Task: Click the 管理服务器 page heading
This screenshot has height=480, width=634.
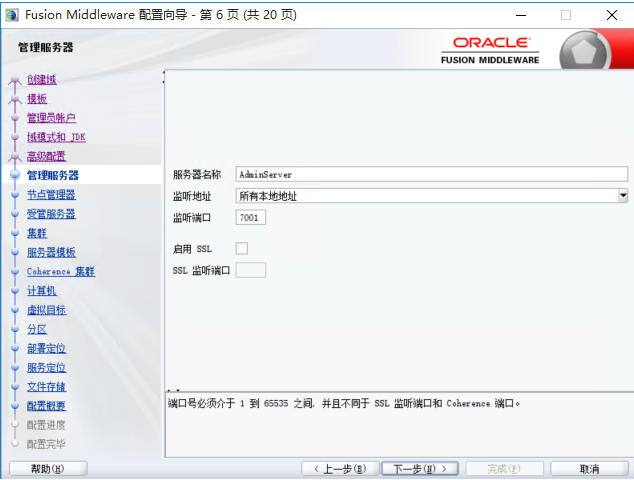Action: click(46, 47)
